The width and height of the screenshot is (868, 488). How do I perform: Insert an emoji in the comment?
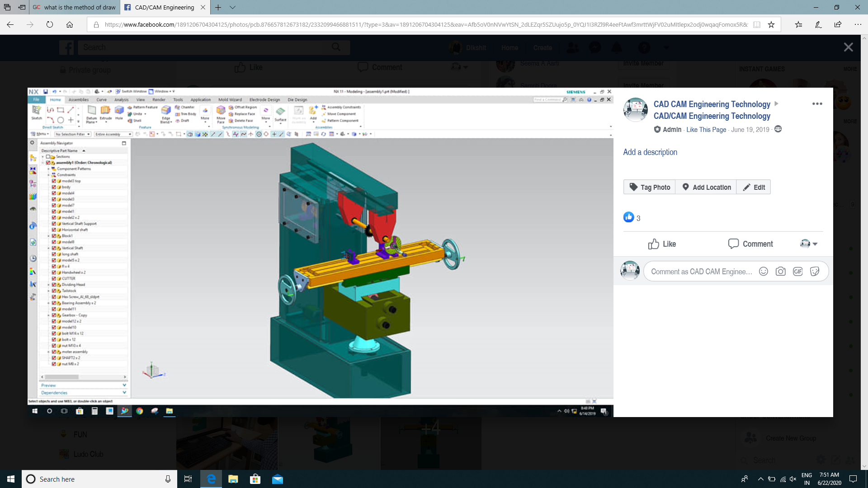coord(763,272)
